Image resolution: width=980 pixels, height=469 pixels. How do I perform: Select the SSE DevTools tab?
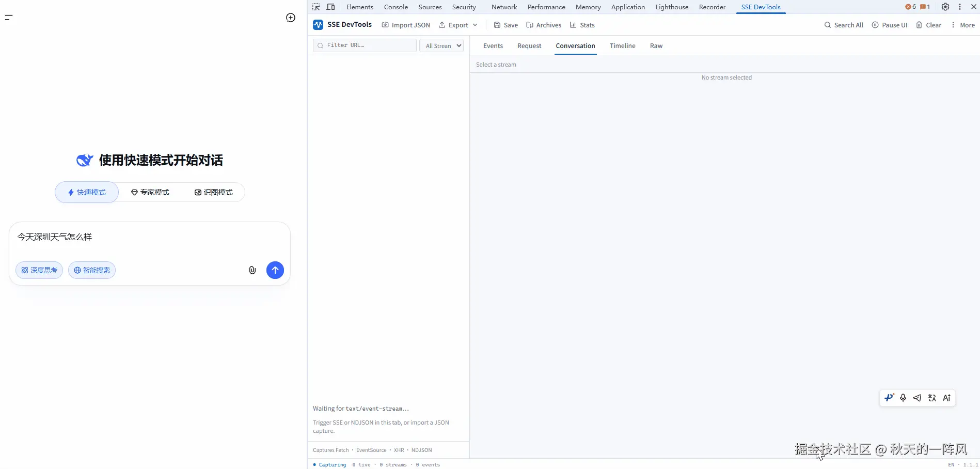(x=761, y=7)
